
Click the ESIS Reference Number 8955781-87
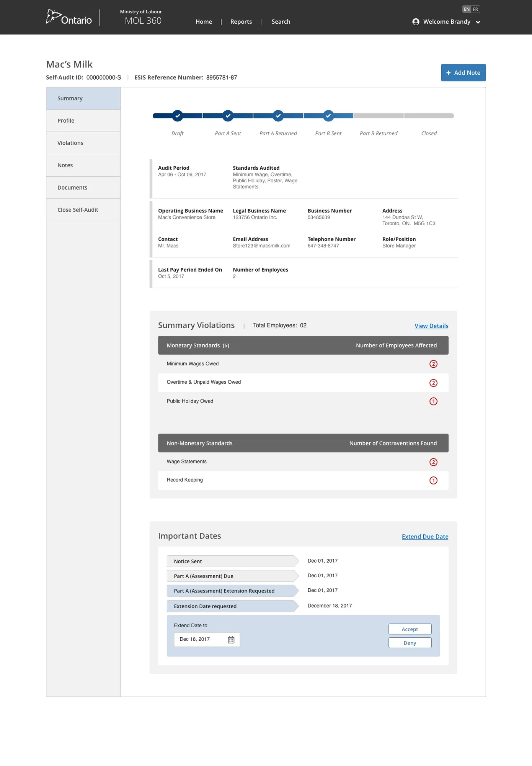(222, 77)
